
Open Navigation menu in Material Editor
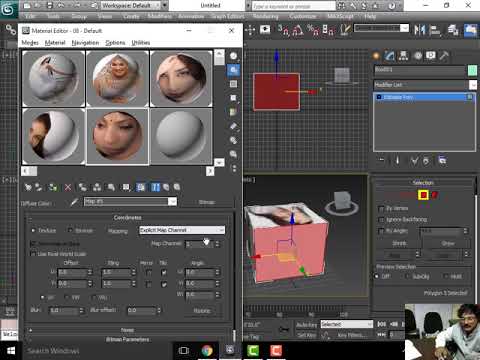[x=85, y=43]
